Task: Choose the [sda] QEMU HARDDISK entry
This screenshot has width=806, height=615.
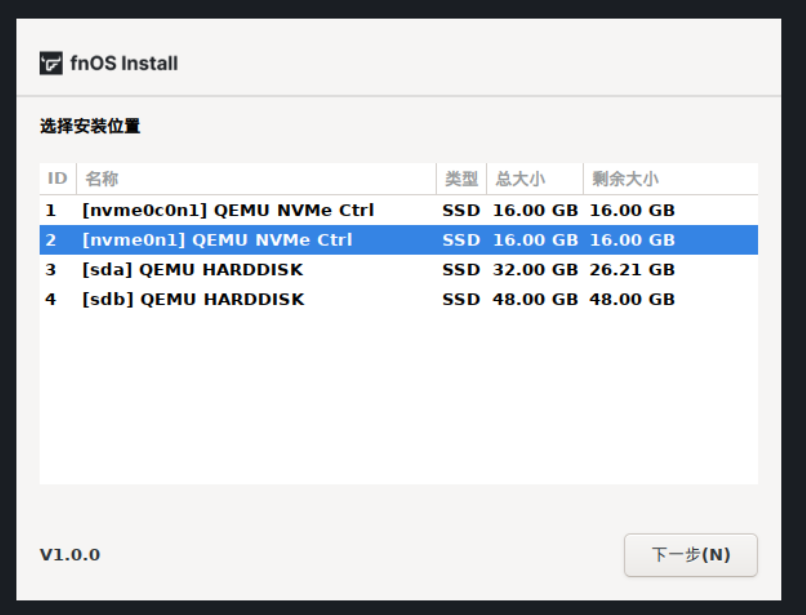Action: pos(192,270)
